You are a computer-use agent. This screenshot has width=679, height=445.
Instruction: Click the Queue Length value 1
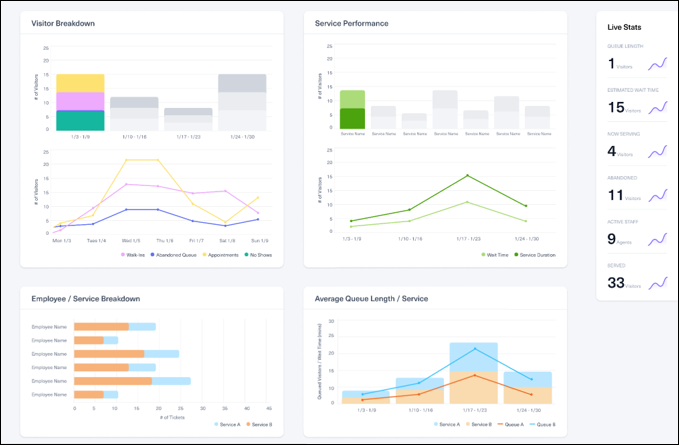click(611, 64)
